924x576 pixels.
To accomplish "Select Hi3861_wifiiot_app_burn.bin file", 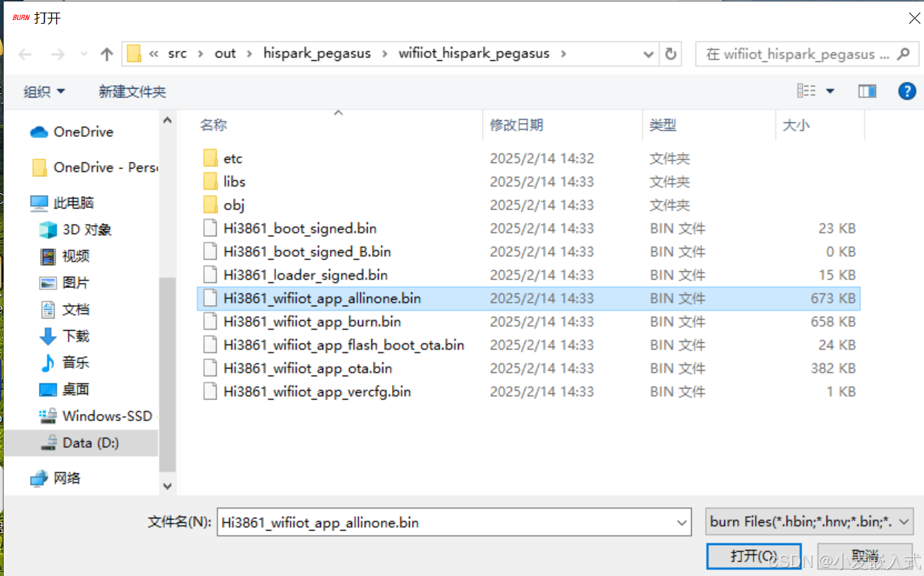I will click(x=311, y=321).
